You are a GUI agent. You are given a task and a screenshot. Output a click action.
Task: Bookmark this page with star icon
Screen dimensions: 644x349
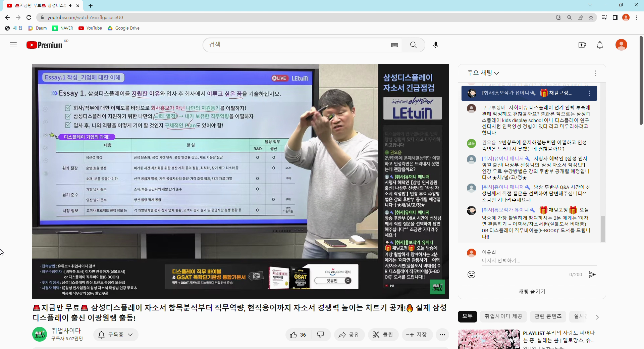coord(591,17)
